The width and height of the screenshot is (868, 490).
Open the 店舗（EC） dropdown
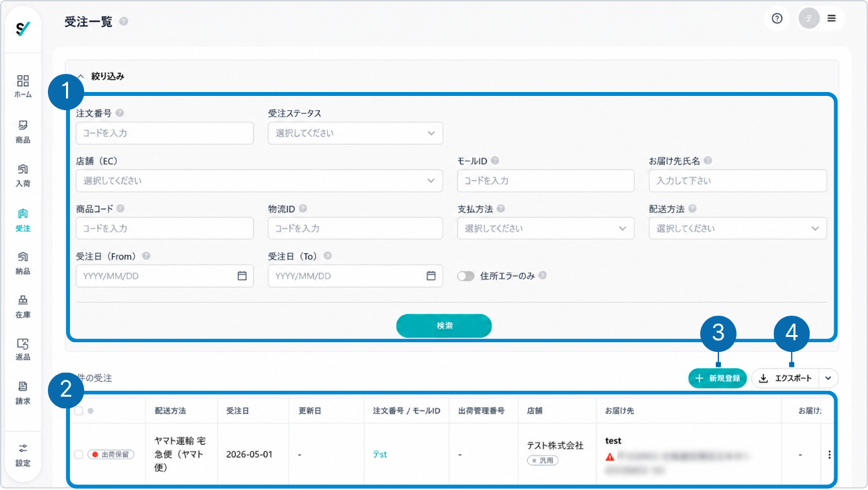pos(259,181)
